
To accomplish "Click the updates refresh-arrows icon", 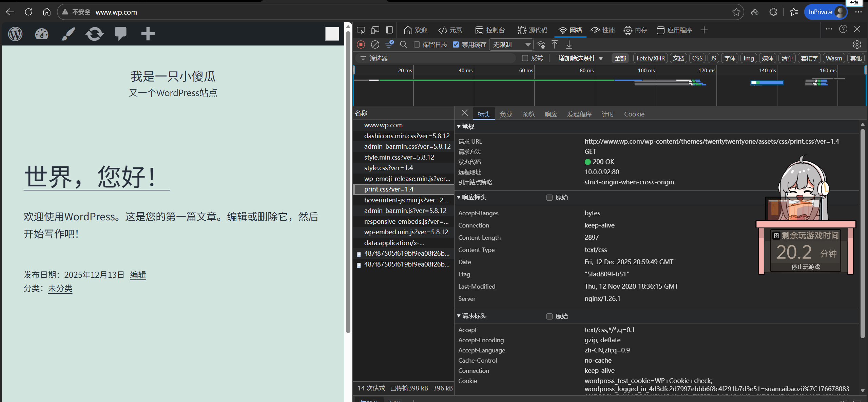I will point(94,34).
